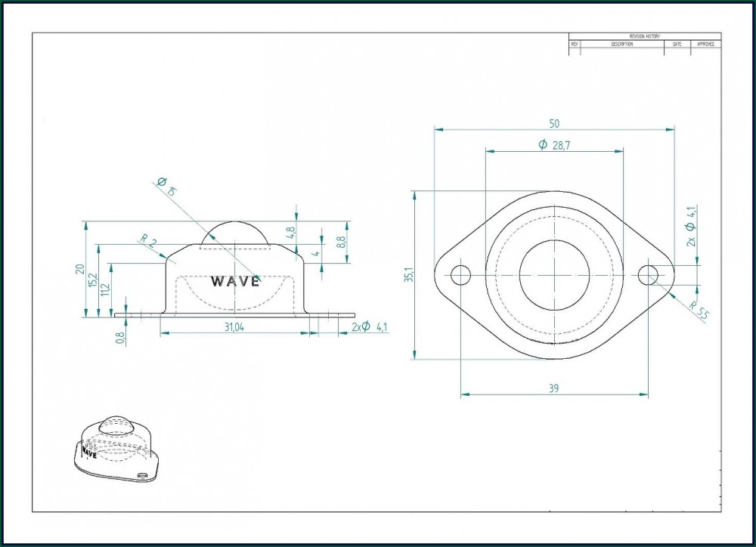Viewport: 756px width, 547px height.
Task: Click the REVISION HISTORY table header
Action: 644,36
